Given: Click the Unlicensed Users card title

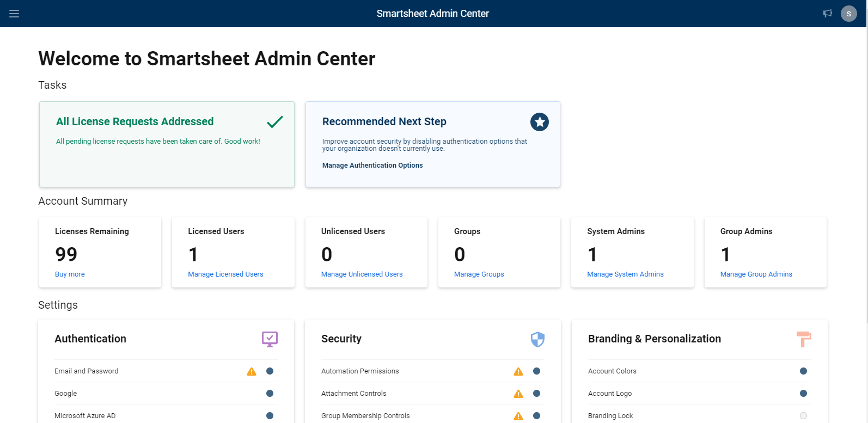Looking at the screenshot, I should tap(353, 231).
